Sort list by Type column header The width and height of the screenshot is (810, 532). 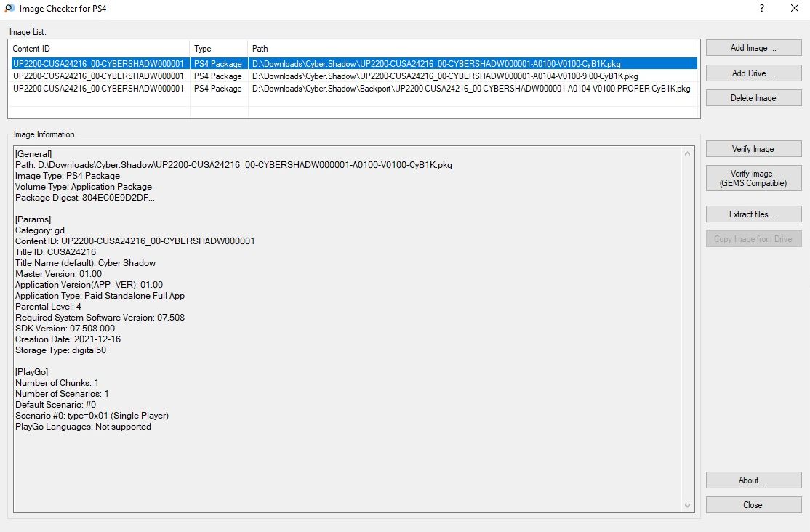(219, 49)
